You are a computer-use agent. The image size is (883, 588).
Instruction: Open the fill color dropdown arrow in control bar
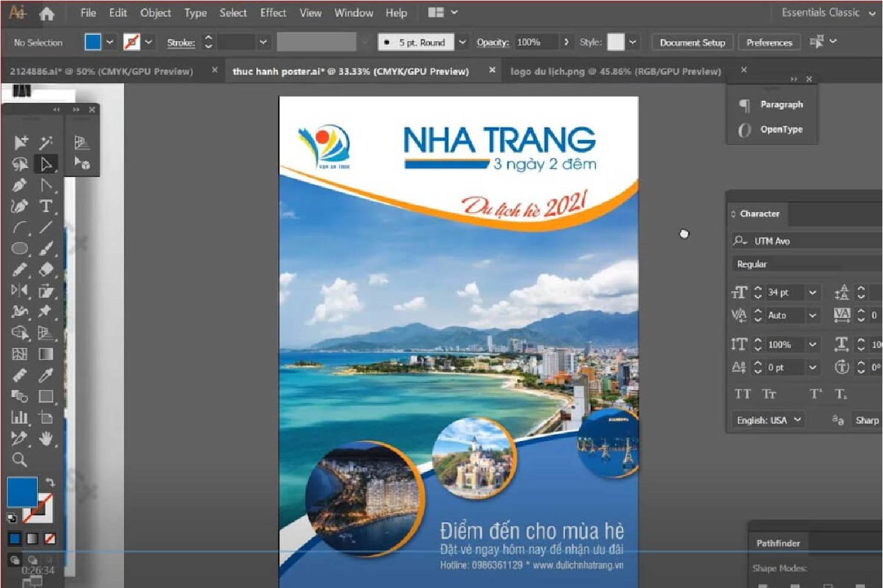point(109,42)
